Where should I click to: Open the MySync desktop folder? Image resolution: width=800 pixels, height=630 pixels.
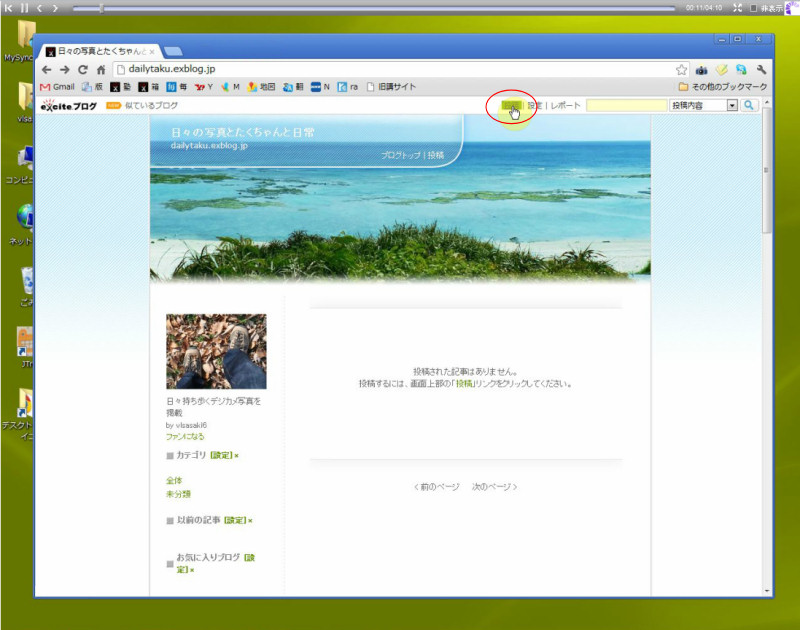(x=19, y=41)
